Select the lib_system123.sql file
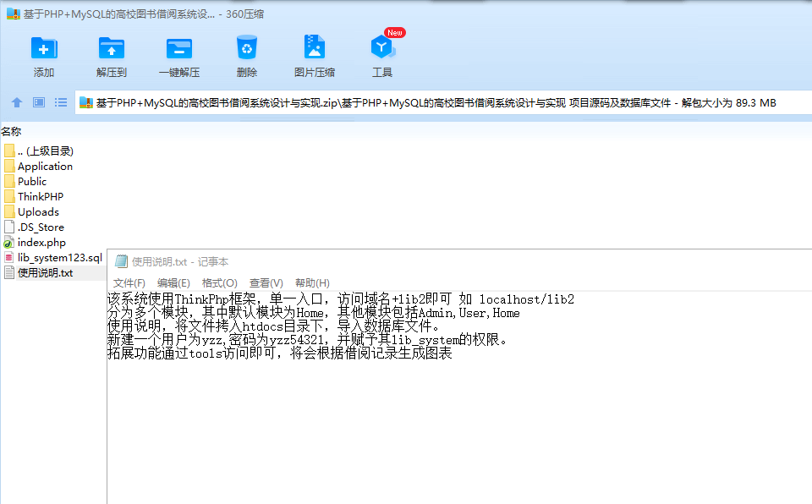 pyautogui.click(x=52, y=257)
